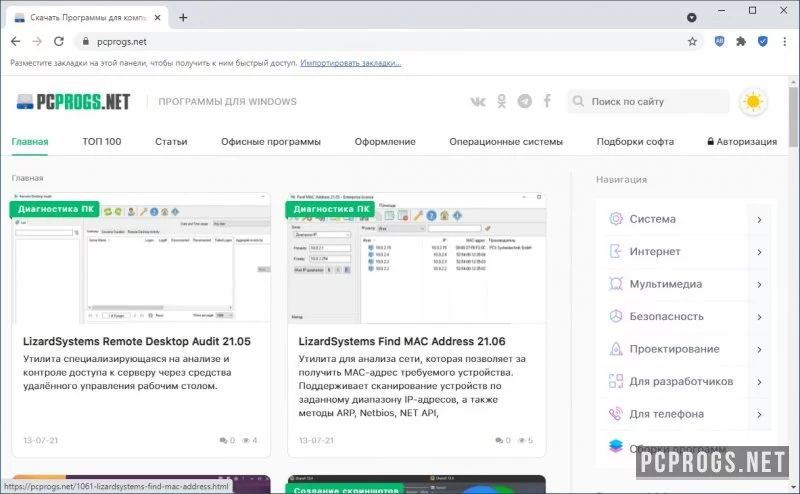Viewport: 800px width, 494px height.
Task: Toggle the light/dark theme sun button
Action: click(753, 102)
